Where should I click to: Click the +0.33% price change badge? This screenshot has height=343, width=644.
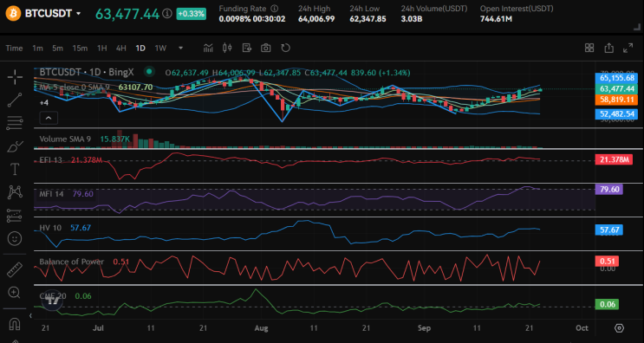tap(191, 14)
